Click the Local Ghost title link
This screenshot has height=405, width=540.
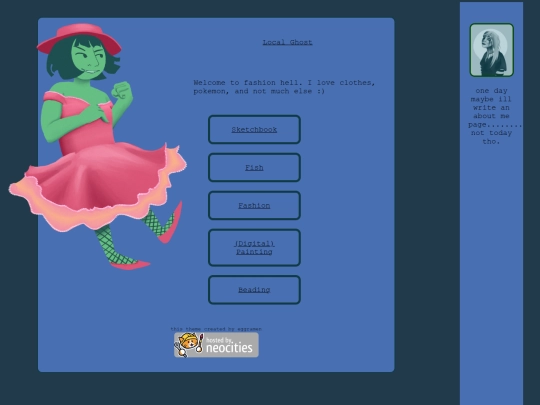click(287, 42)
